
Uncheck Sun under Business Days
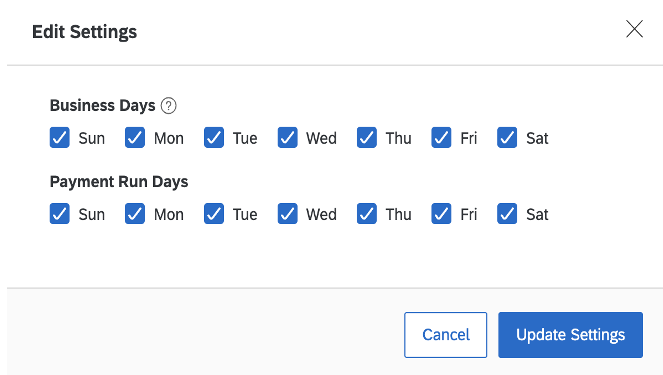click(60, 138)
